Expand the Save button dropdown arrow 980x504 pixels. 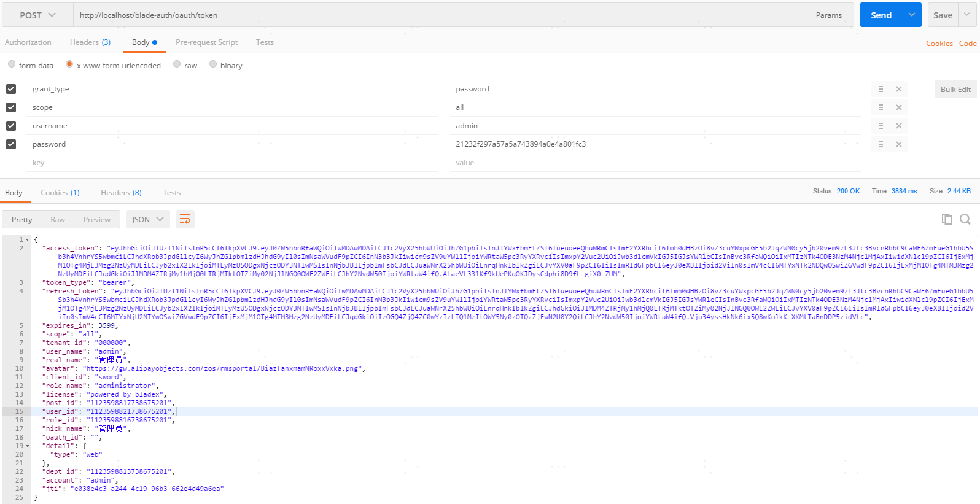coord(967,15)
